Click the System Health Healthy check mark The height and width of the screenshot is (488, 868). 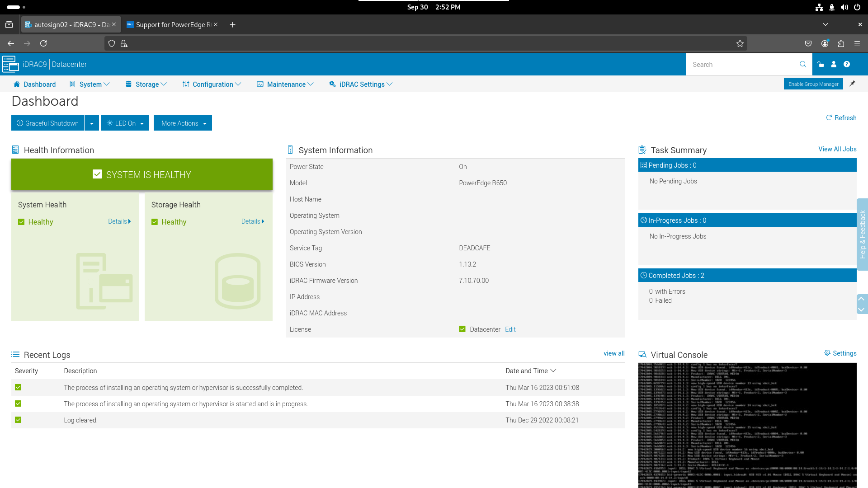(x=21, y=222)
